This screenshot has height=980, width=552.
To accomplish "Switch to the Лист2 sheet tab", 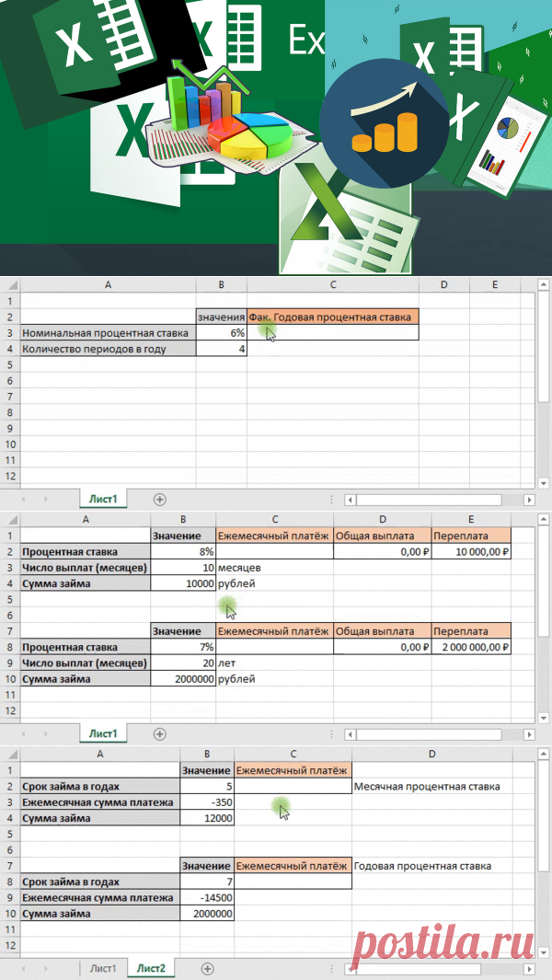I will (x=151, y=969).
